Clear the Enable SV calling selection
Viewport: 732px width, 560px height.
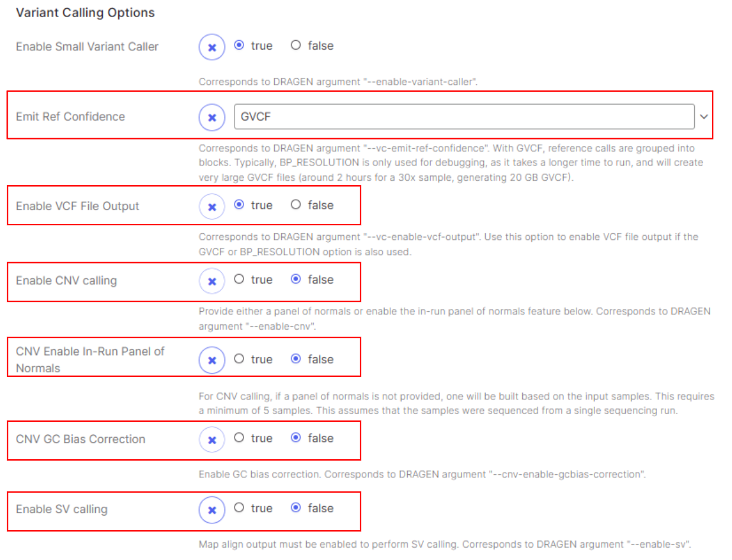212,509
